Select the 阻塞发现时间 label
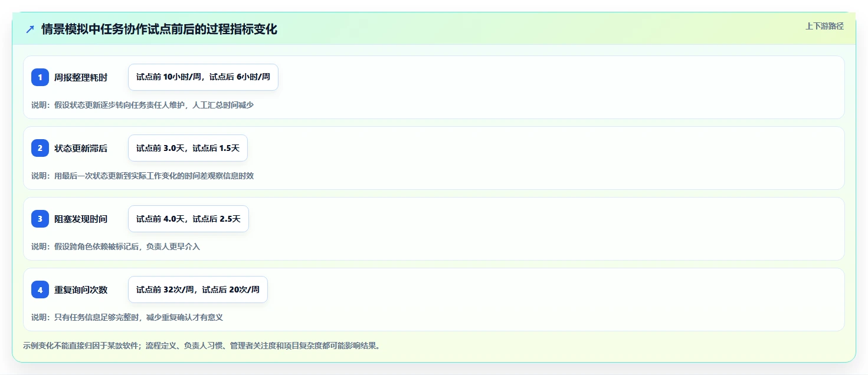 81,219
